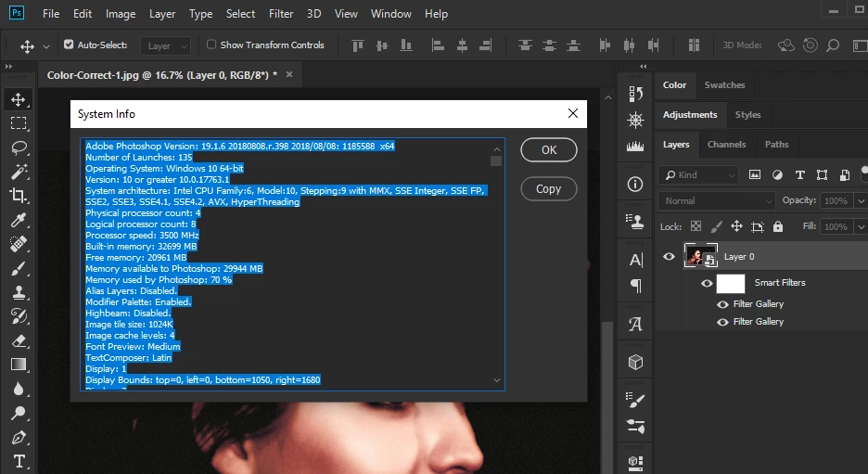Click Smart Filters mask thumbnail

click(x=731, y=284)
